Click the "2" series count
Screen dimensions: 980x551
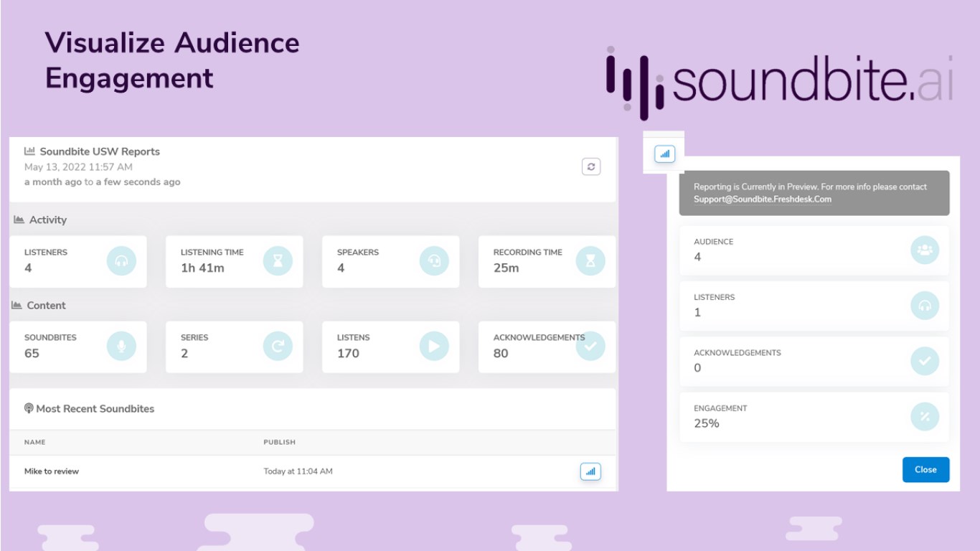pyautogui.click(x=184, y=354)
